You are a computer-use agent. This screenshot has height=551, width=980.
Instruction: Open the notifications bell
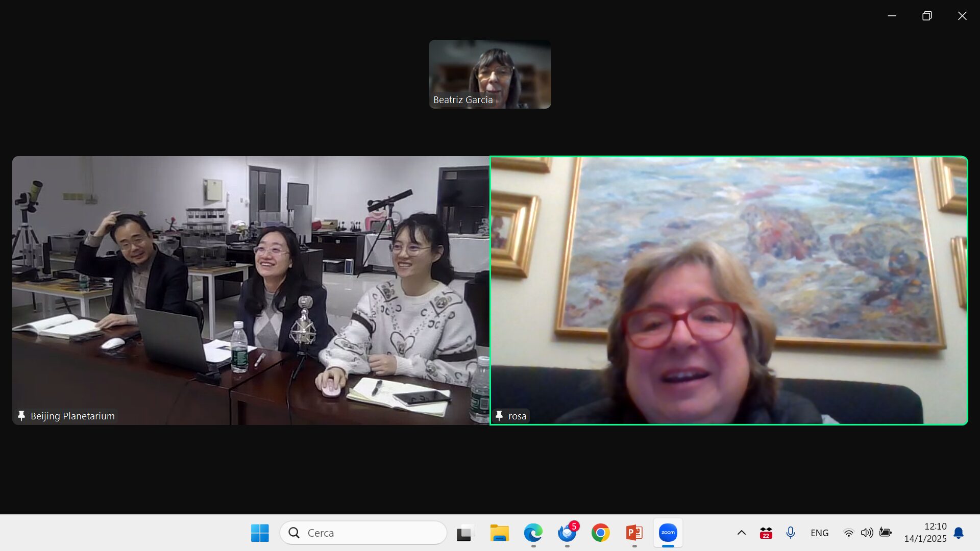pos(959,533)
